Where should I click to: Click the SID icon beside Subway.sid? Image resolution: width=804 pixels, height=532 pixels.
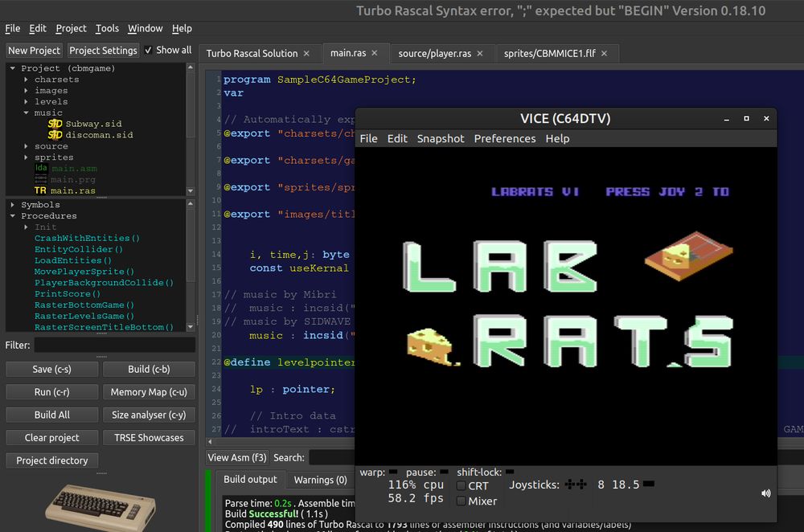click(x=55, y=124)
